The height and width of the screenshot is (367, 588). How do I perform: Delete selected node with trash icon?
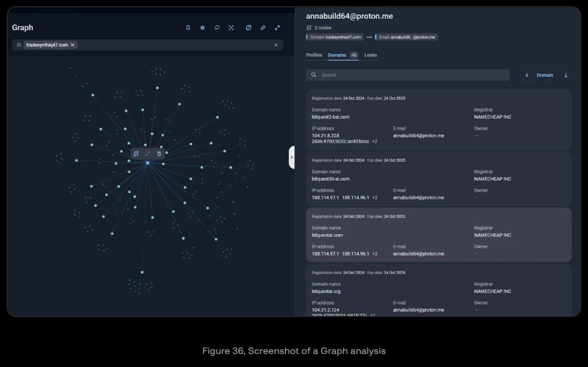point(159,153)
